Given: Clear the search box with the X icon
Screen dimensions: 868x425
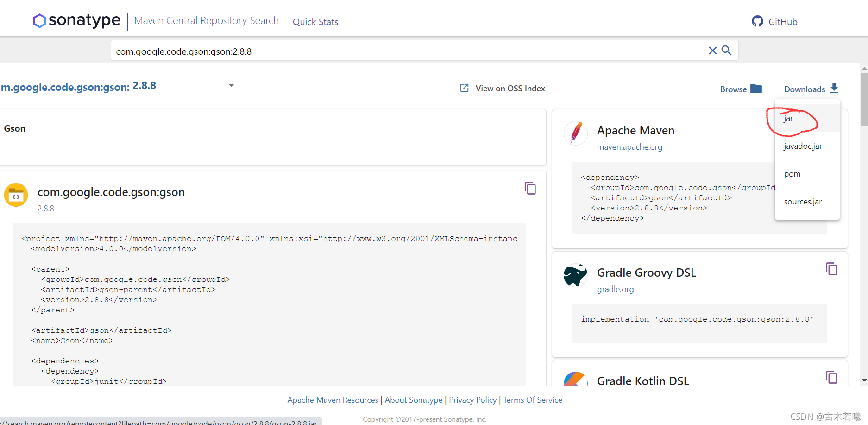Looking at the screenshot, I should click(713, 51).
